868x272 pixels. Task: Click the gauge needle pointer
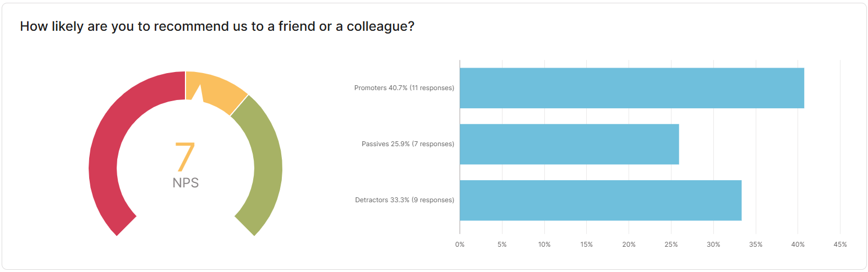tap(197, 93)
